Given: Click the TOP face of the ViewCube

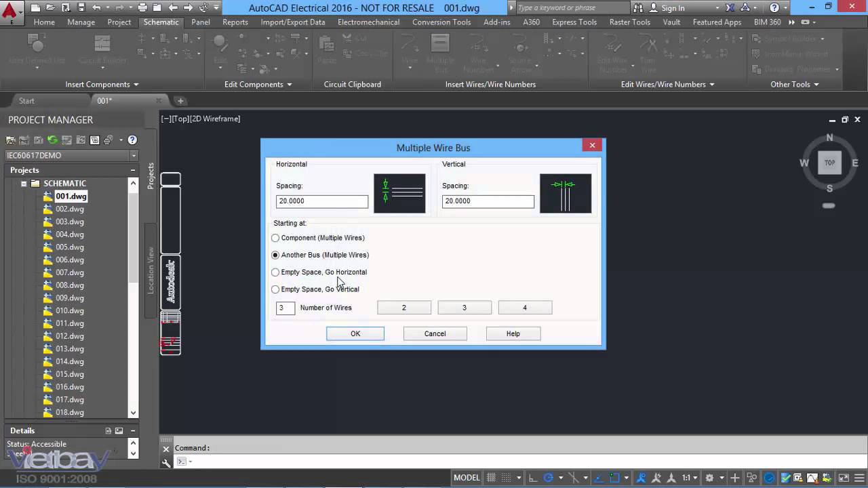Looking at the screenshot, I should coord(829,163).
